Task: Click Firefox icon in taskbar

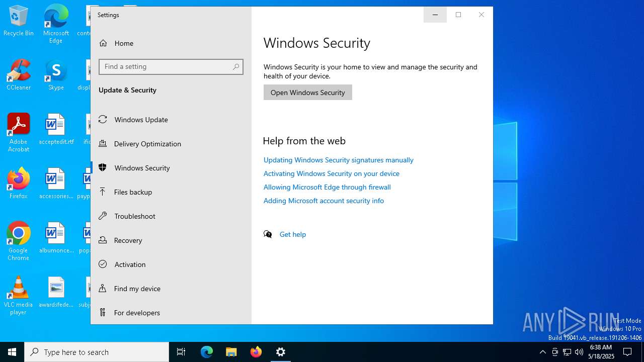Action: point(256,352)
